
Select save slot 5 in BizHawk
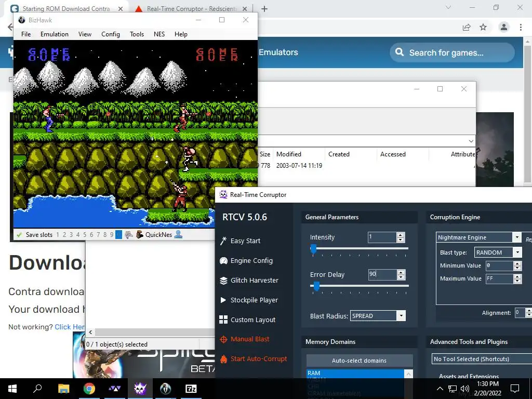[85, 235]
